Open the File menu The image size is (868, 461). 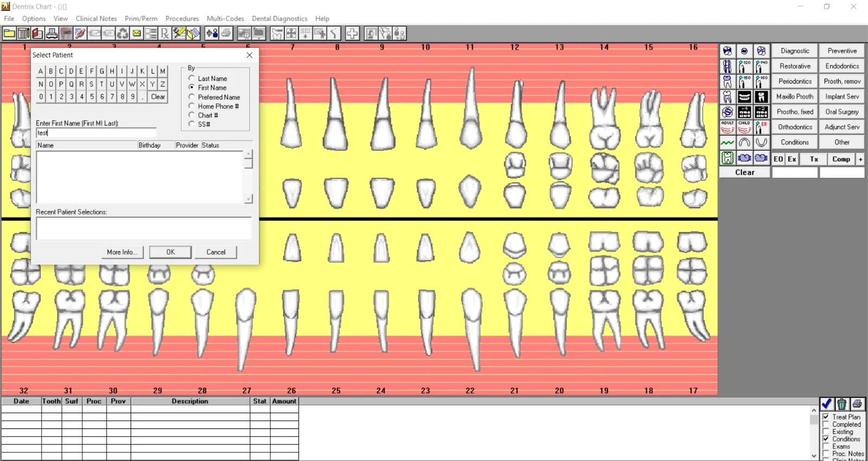[x=9, y=18]
